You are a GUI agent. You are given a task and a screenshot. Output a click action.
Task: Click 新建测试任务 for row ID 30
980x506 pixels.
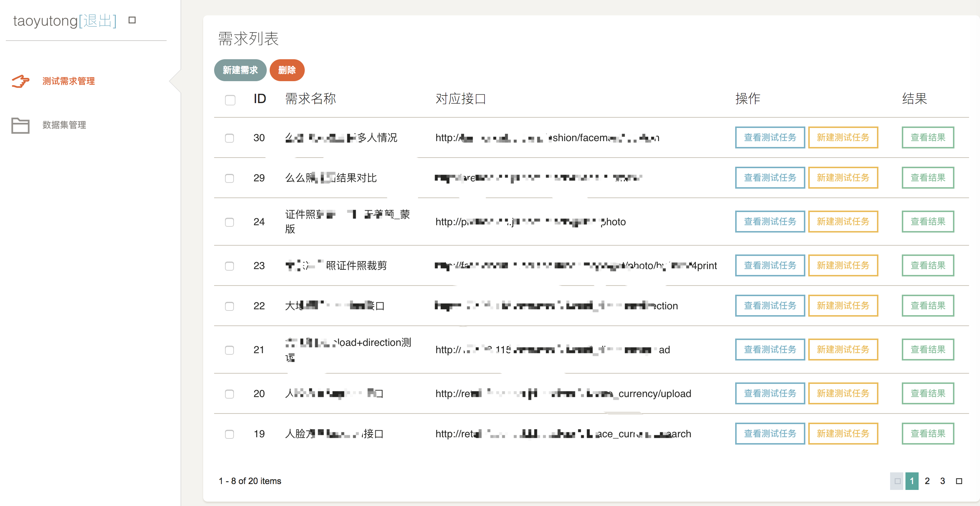coord(843,137)
